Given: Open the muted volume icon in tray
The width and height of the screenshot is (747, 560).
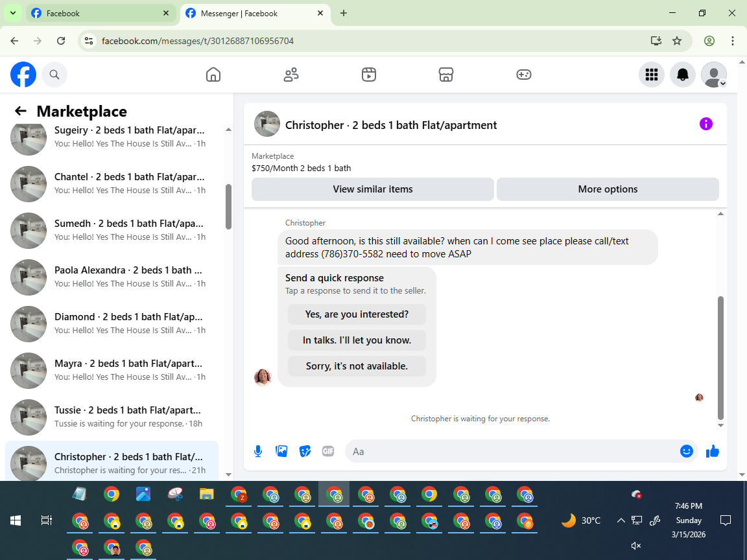Looking at the screenshot, I should tap(636, 546).
